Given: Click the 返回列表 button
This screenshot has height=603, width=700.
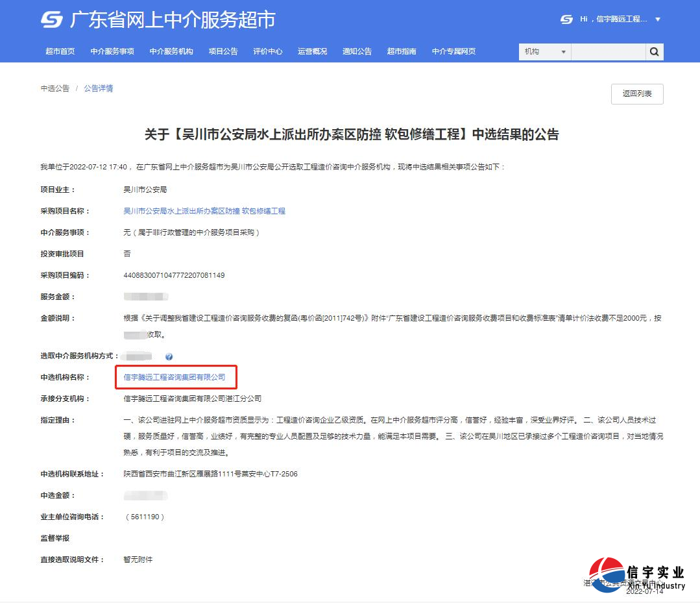Looking at the screenshot, I should (636, 93).
